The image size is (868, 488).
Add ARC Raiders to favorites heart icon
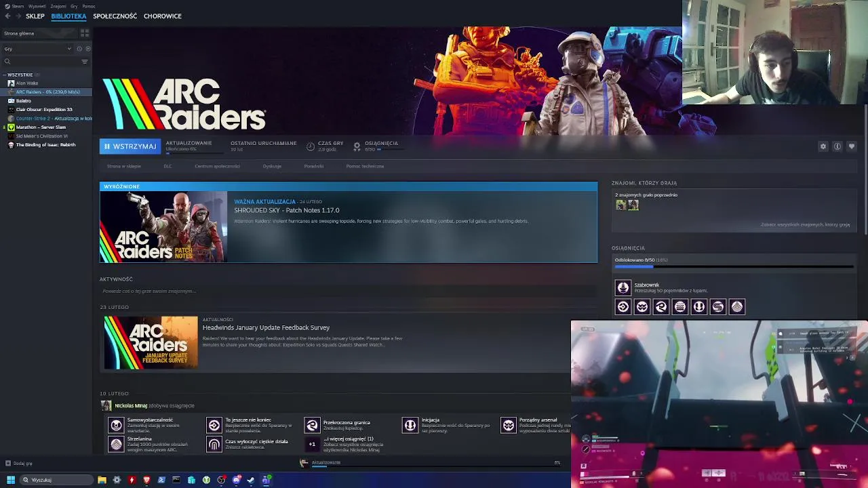(x=852, y=146)
